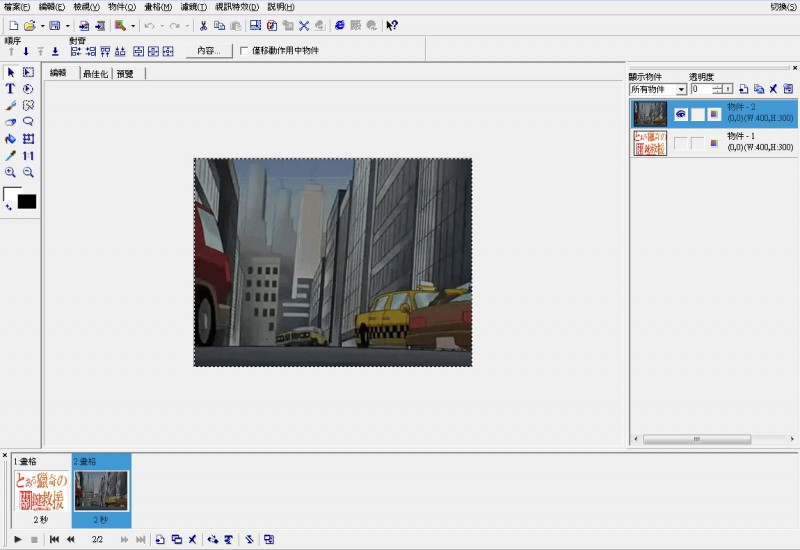Select the Crop tool
The width and height of the screenshot is (800, 550).
coord(28,139)
